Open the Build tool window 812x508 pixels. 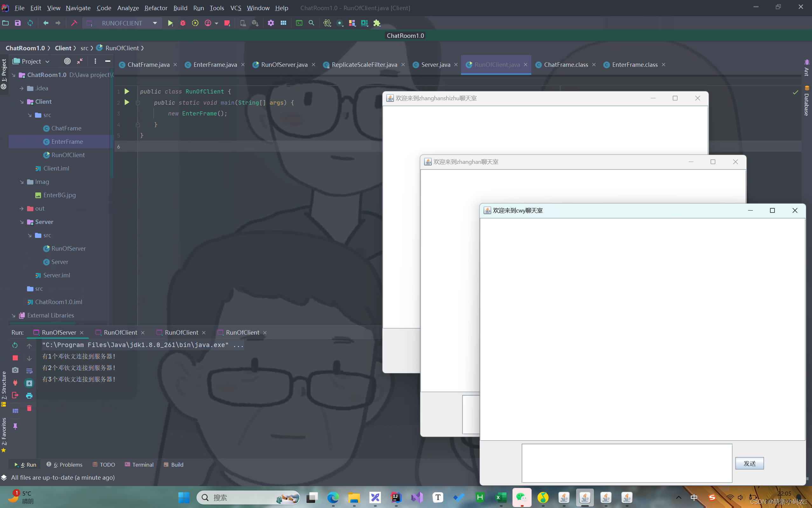(173, 464)
